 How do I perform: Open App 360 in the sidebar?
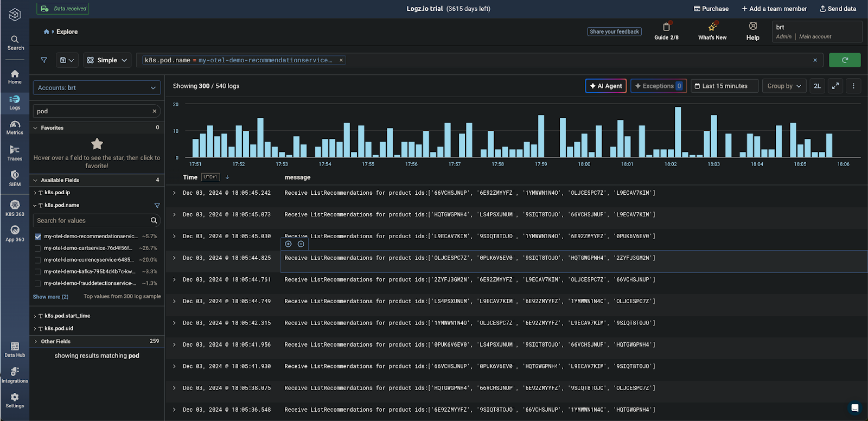15,234
